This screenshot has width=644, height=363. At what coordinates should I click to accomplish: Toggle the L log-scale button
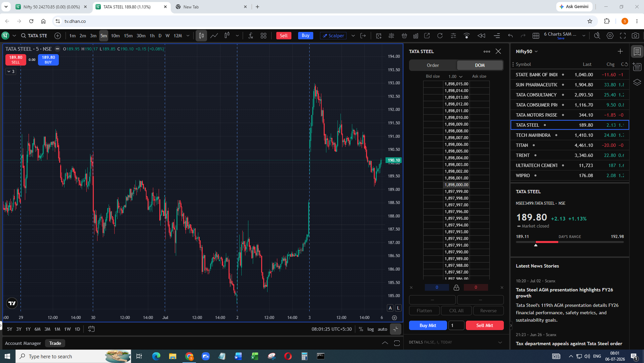point(398,308)
